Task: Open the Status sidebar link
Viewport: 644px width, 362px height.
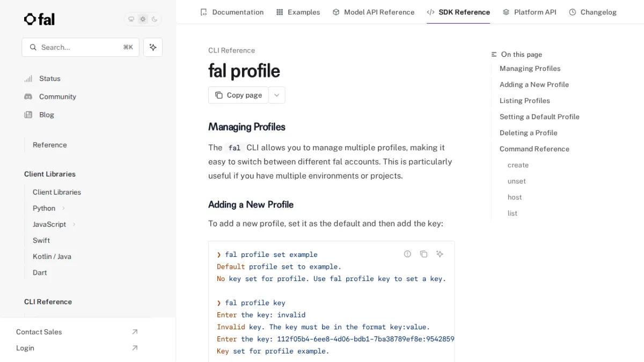Action: pyautogui.click(x=50, y=78)
